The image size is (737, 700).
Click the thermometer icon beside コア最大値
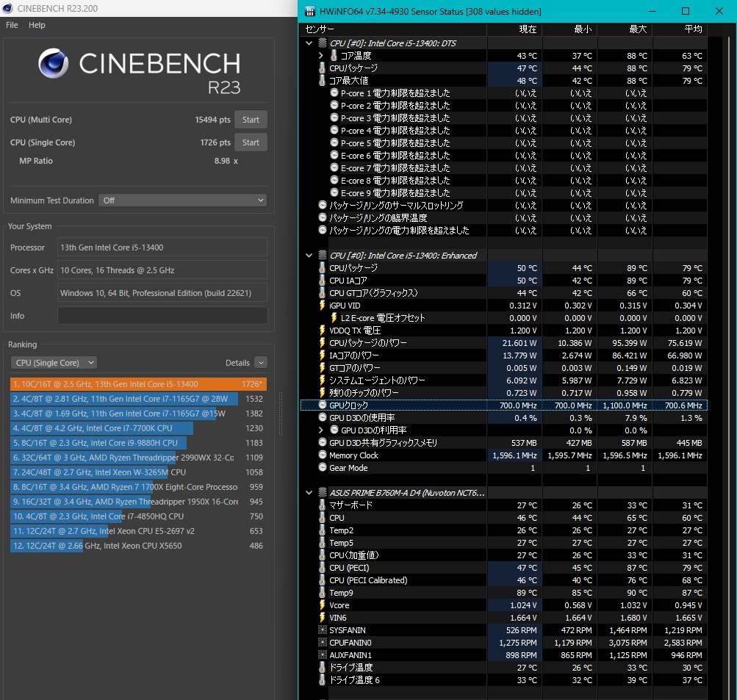click(322, 81)
